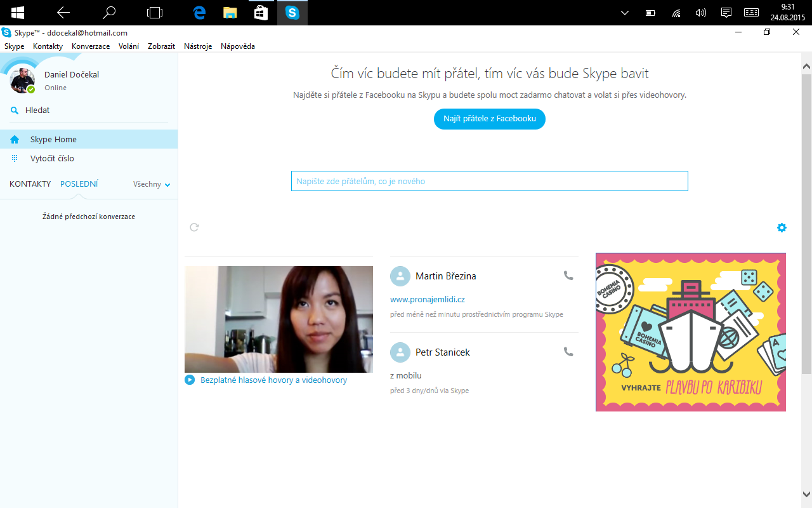Click Petr Stanicek avatar icon
The image size is (812, 508).
tap(400, 352)
